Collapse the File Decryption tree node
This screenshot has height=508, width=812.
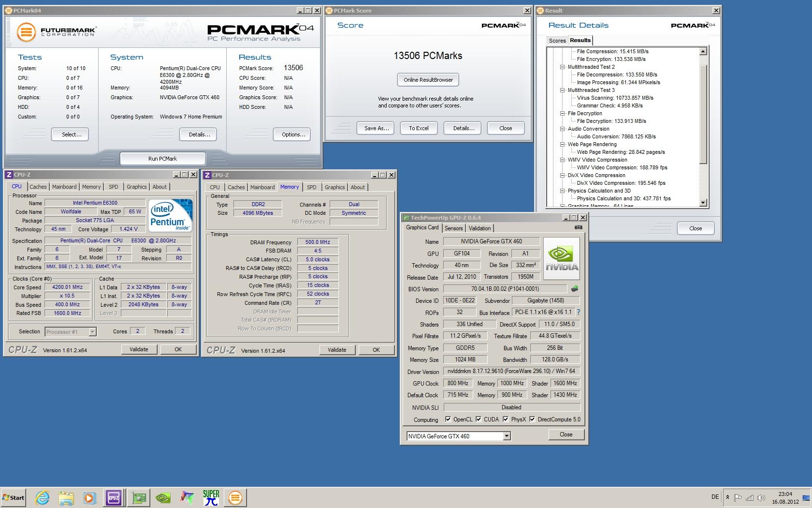[x=563, y=113]
